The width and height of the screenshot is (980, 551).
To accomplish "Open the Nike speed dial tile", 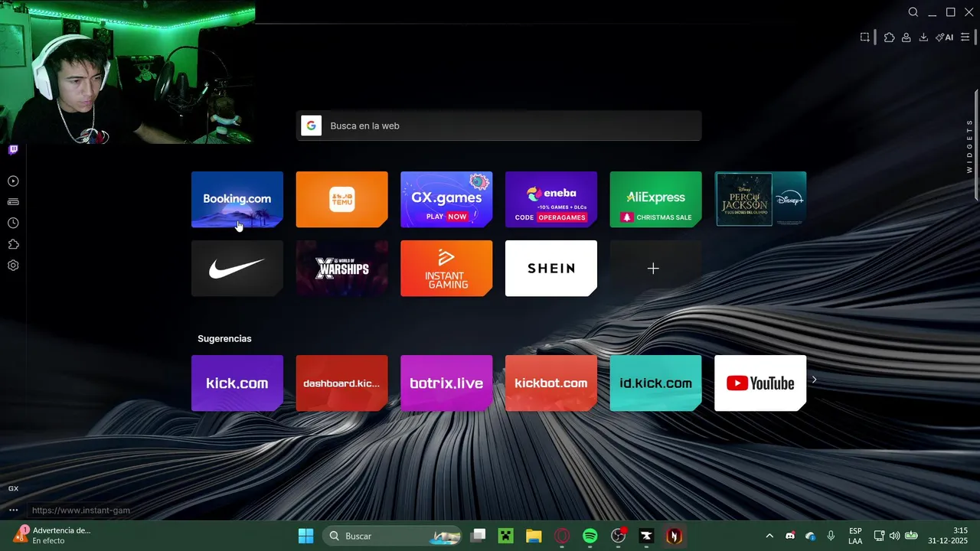I will [x=237, y=268].
